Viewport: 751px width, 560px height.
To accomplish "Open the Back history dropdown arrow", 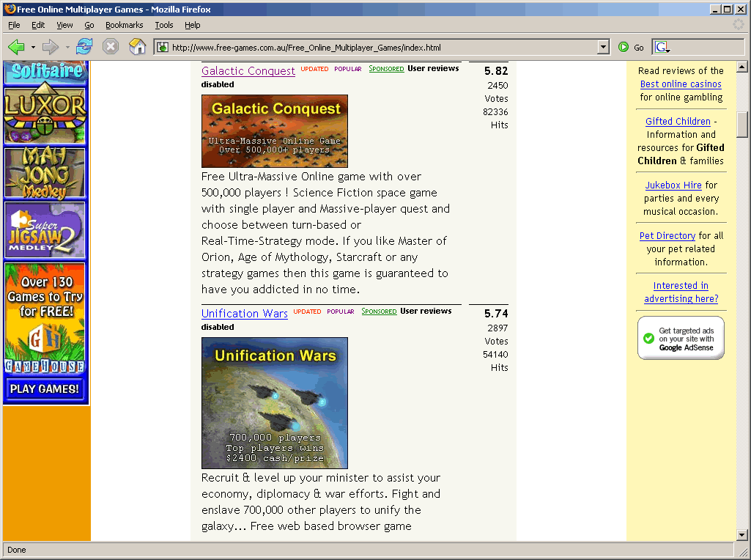I will (x=33, y=48).
